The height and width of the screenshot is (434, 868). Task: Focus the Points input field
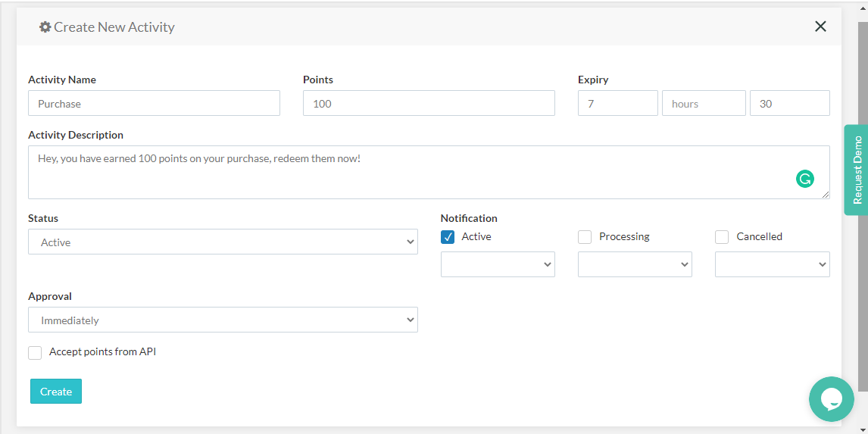tap(429, 104)
